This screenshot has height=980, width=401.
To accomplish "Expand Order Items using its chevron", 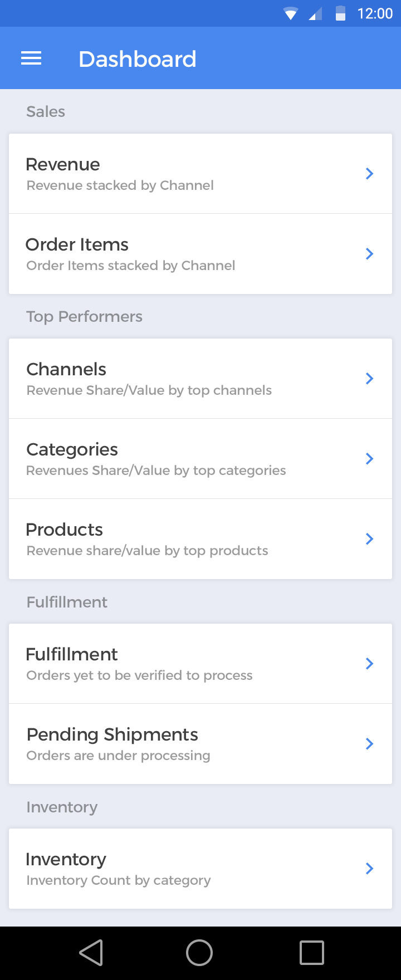I will 369,254.
